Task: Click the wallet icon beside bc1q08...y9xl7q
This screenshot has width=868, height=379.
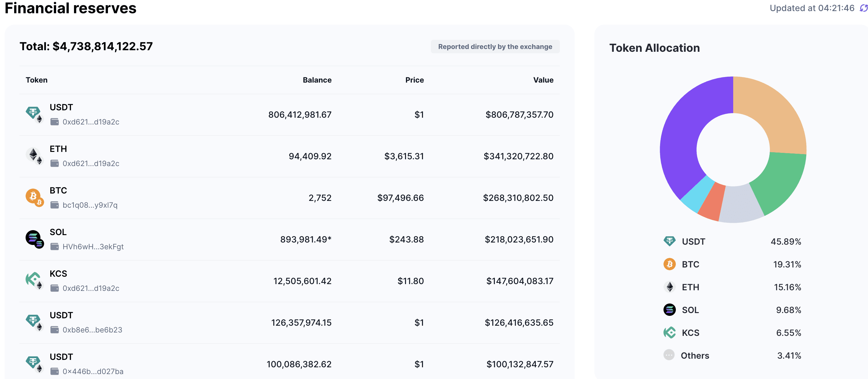Action: [54, 205]
